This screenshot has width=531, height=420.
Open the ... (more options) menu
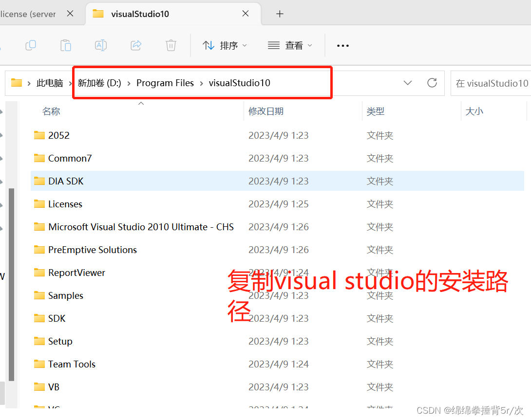click(x=342, y=45)
